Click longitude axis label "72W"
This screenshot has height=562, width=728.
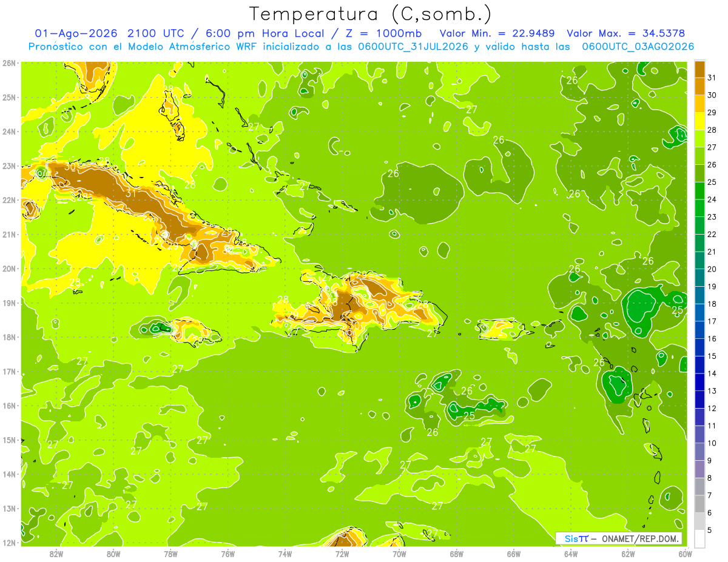click(342, 553)
